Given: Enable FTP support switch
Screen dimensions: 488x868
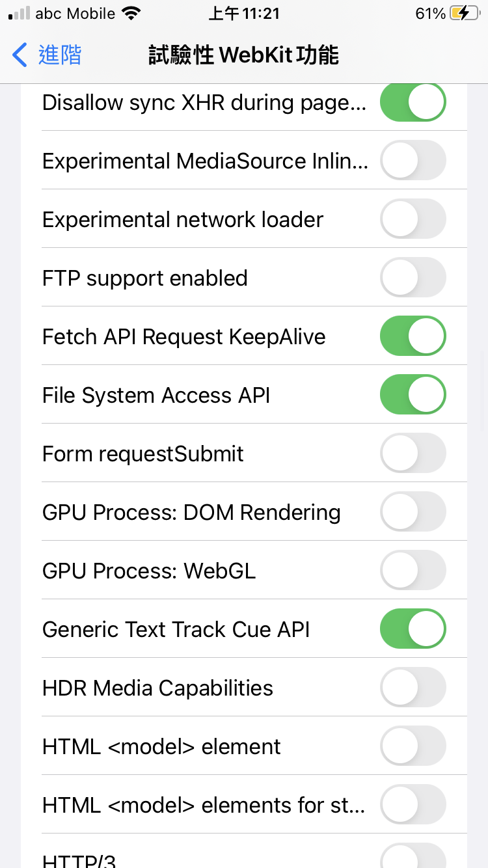Looking at the screenshot, I should coord(413,278).
